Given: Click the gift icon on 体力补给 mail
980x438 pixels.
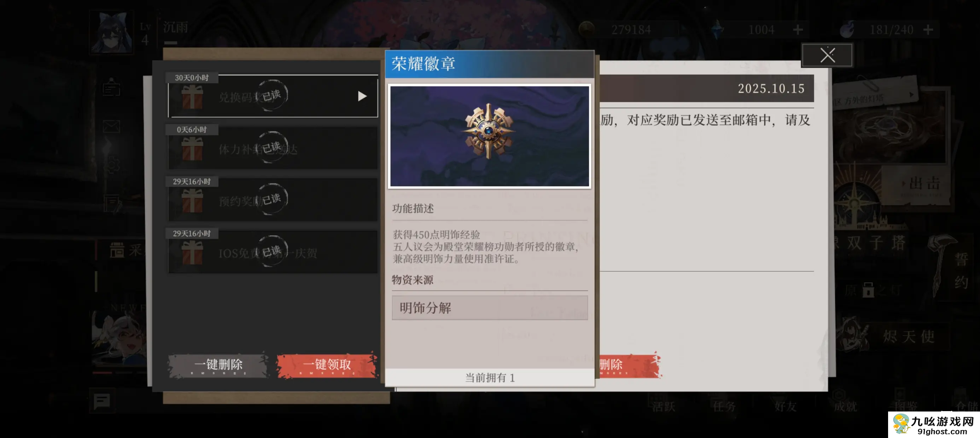Looking at the screenshot, I should click(x=192, y=148).
